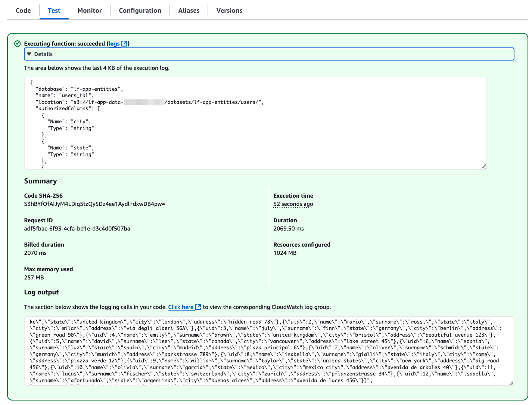The width and height of the screenshot is (532, 405).
Task: Click the 2070 ms billed duration value
Action: tap(35, 253)
